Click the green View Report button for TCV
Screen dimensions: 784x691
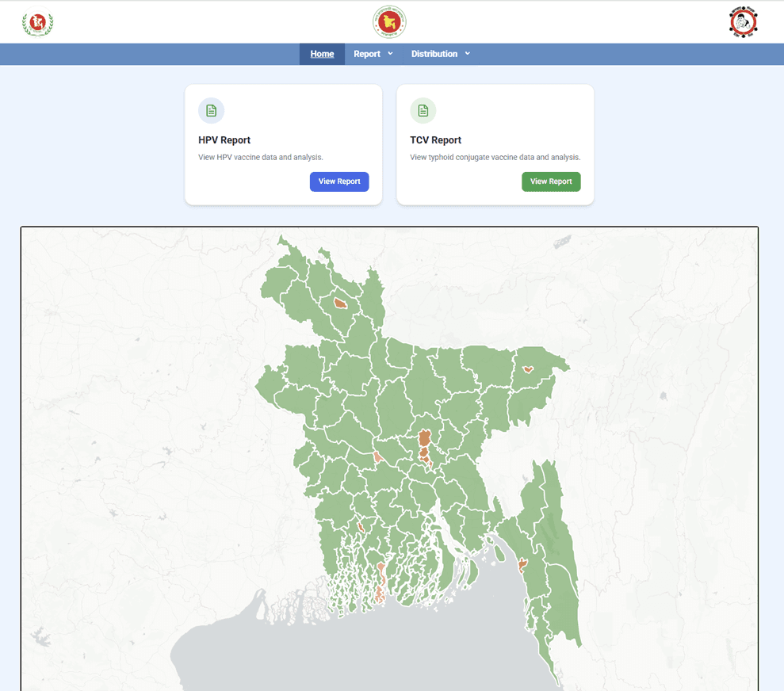(551, 181)
